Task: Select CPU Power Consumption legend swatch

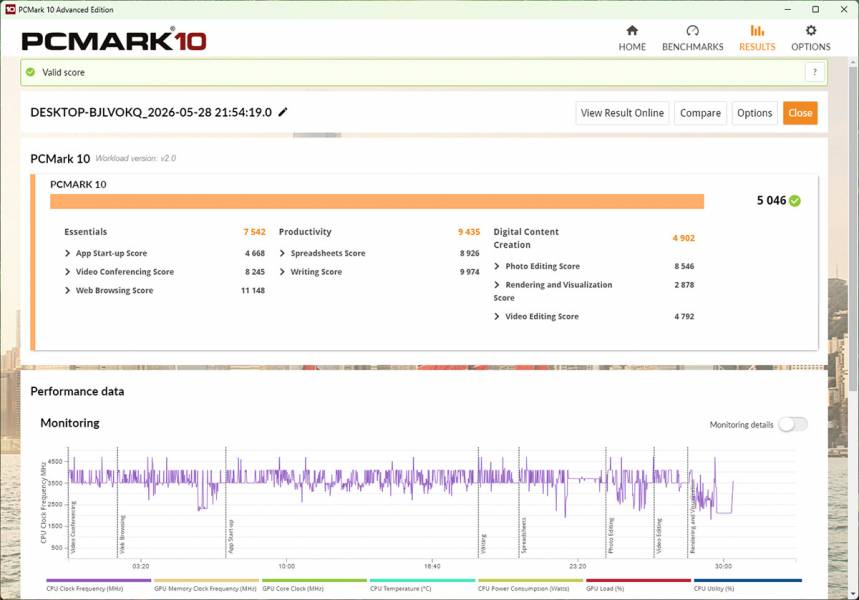Action: coord(530,580)
